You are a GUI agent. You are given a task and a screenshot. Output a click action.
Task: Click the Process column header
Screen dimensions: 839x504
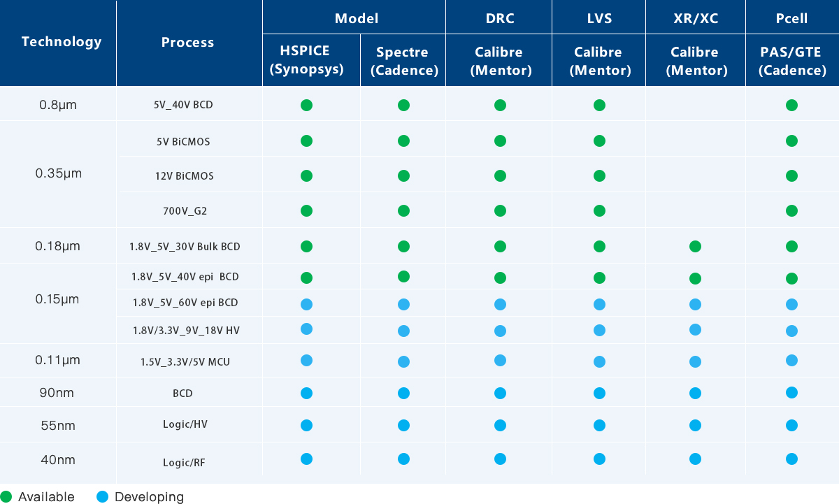(187, 43)
